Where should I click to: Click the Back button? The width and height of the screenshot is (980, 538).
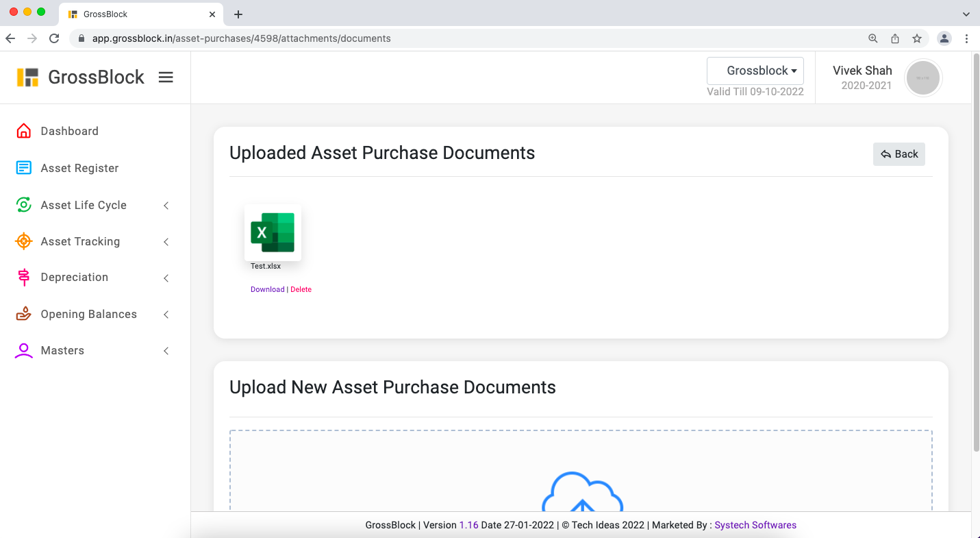click(899, 154)
